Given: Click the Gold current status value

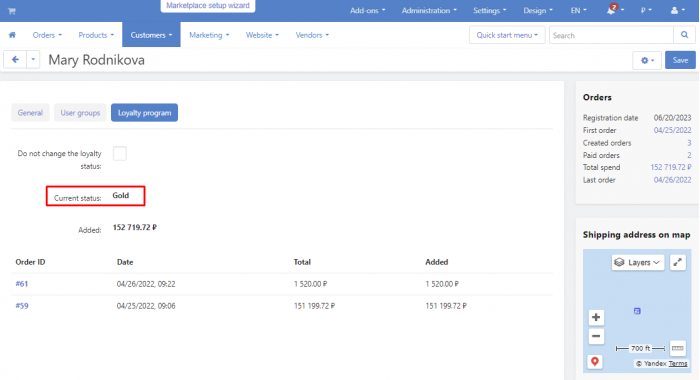Looking at the screenshot, I should (121, 196).
